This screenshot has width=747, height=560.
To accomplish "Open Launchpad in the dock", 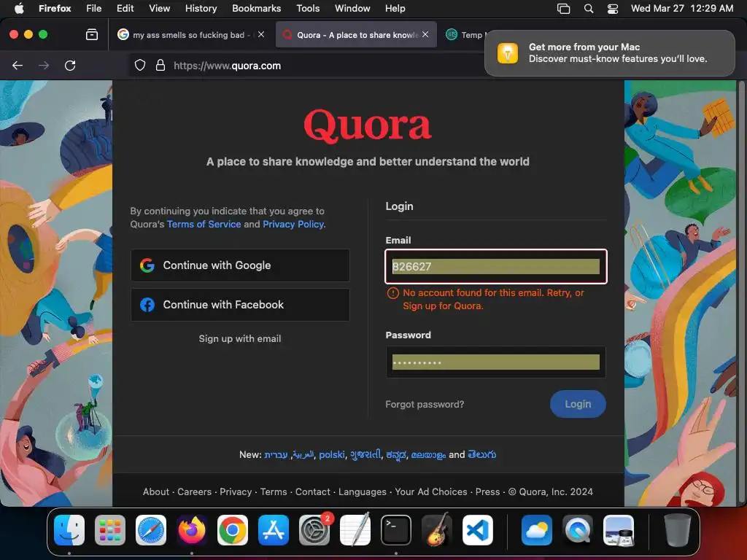I will coord(110,530).
